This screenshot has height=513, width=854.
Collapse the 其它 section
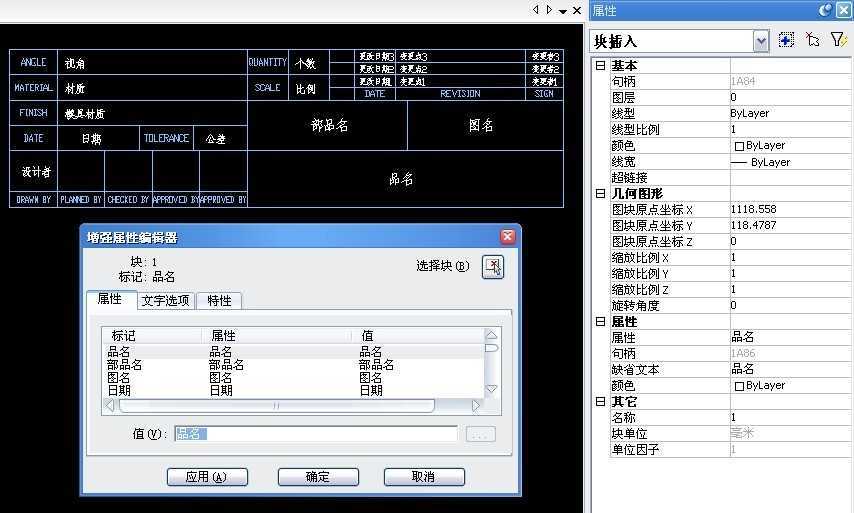[600, 401]
